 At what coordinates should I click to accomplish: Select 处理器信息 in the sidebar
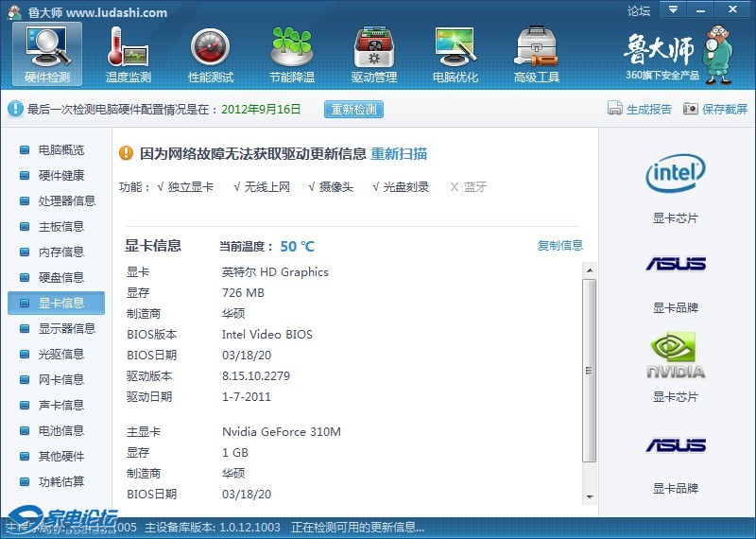[56, 200]
